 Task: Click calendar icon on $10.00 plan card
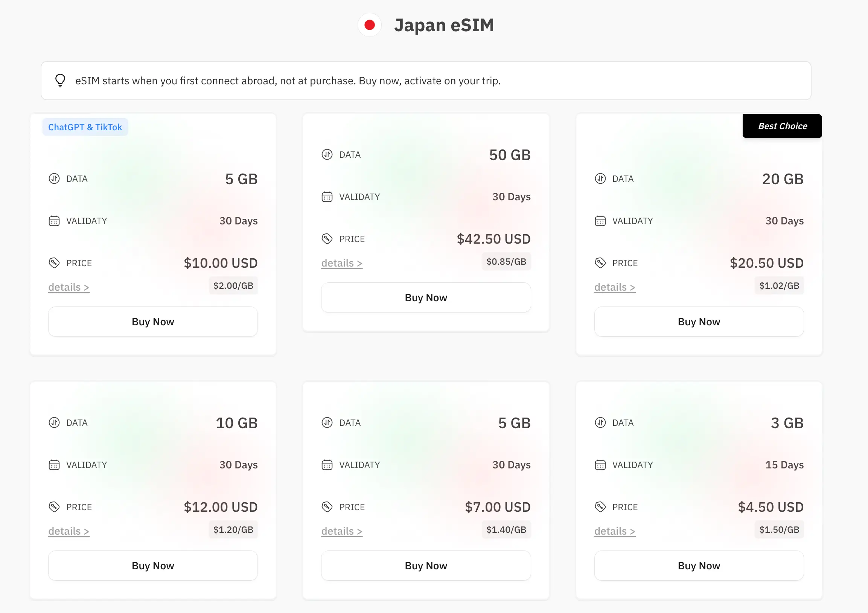pos(54,221)
